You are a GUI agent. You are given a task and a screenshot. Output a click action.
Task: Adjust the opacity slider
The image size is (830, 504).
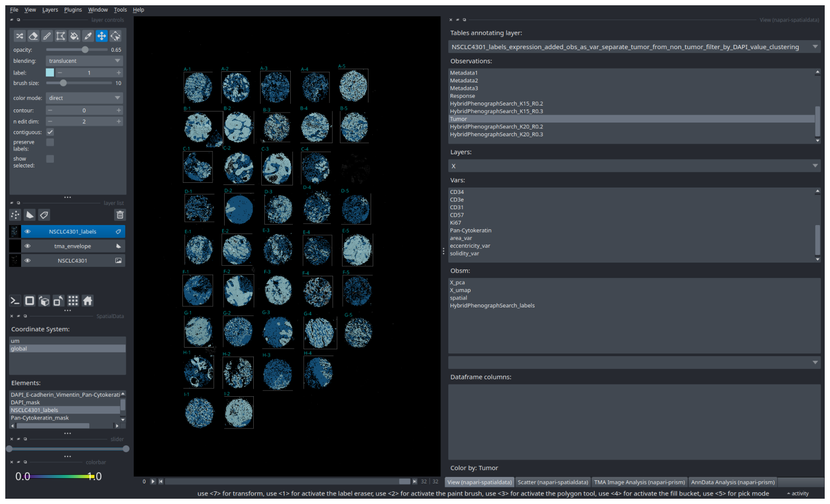click(x=77, y=50)
